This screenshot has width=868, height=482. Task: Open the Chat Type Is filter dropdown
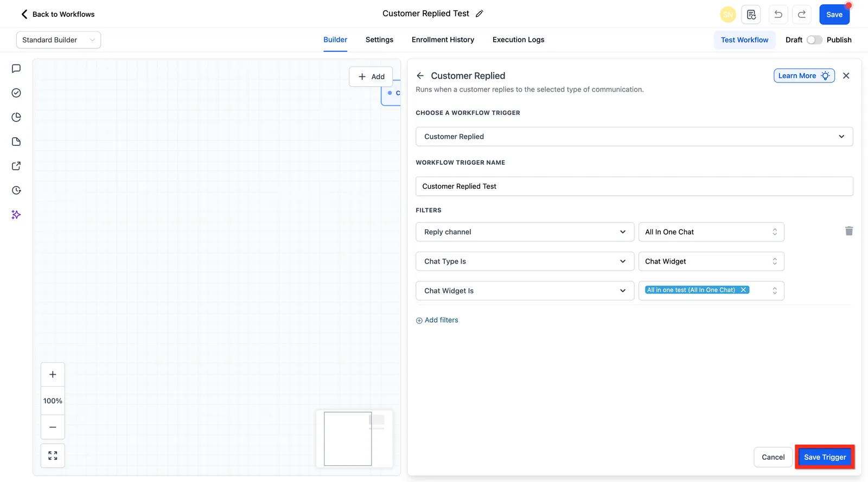(525, 261)
